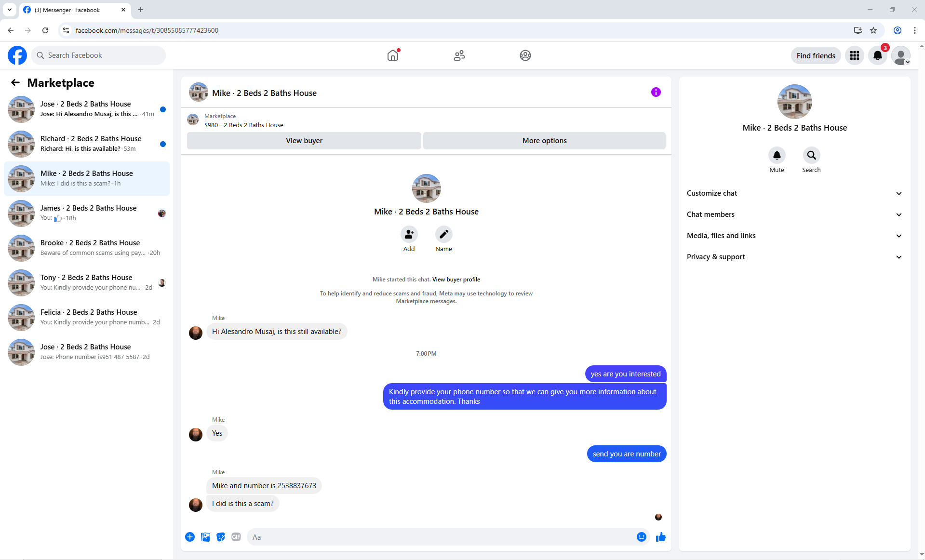Screen dimensions: 925x560
Task: Open Richard's conversation
Action: (87, 144)
